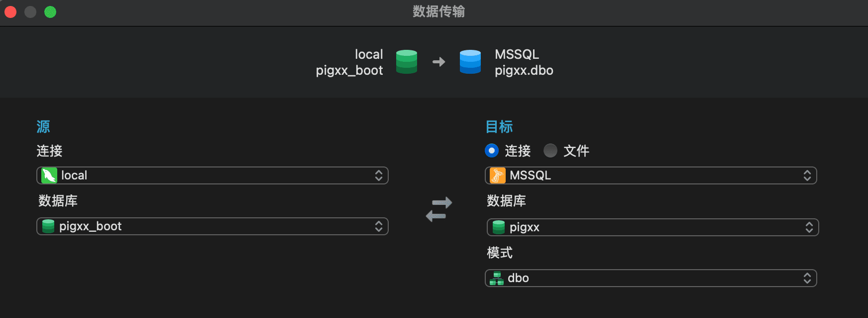Open the source connection dropdown showing local
The height and width of the screenshot is (318, 868).
pyautogui.click(x=213, y=175)
